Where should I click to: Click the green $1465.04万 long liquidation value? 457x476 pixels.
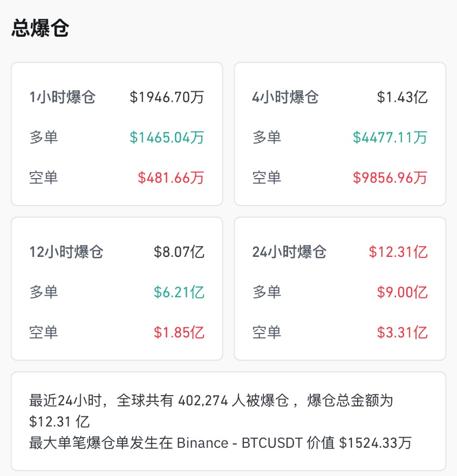pos(167,137)
